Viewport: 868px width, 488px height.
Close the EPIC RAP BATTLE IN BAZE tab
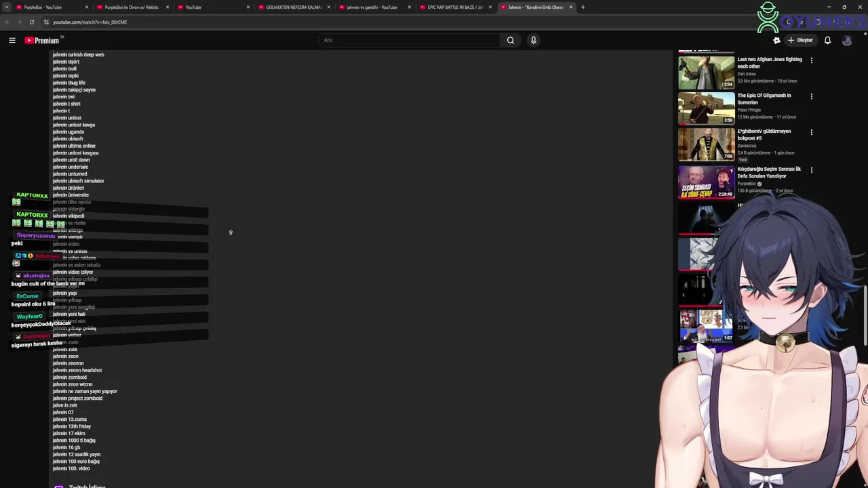point(490,7)
